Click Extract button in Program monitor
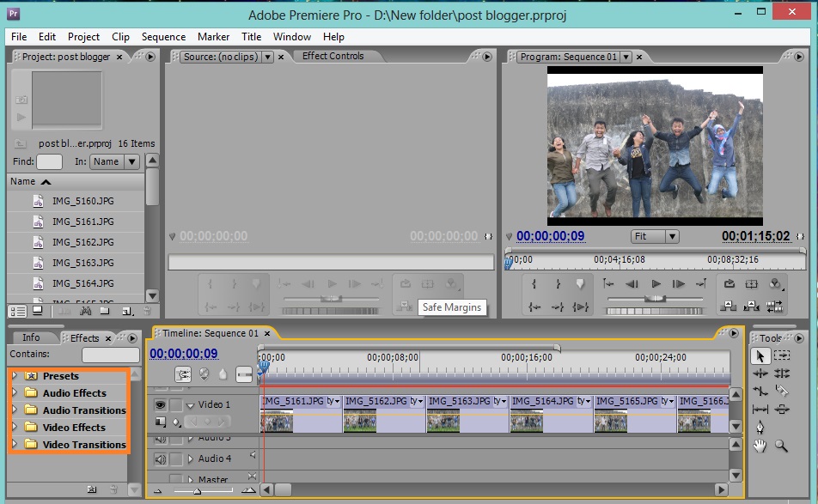 coord(751,307)
